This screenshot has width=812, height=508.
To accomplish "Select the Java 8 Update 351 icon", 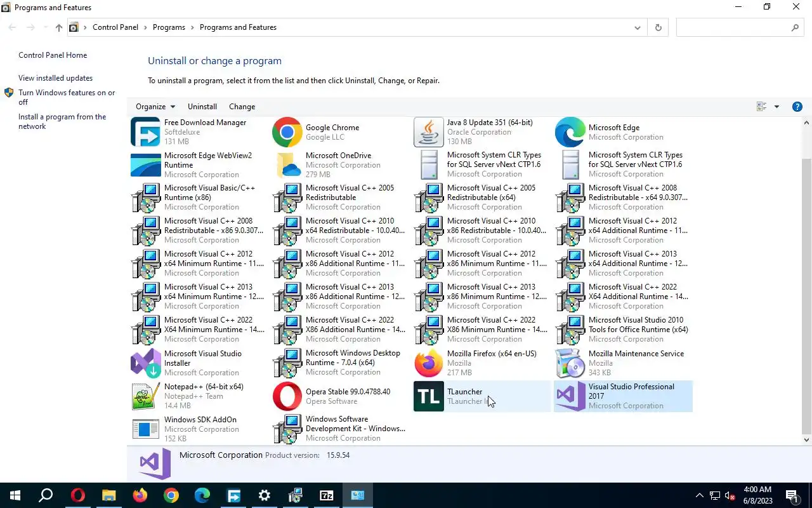I will click(428, 132).
